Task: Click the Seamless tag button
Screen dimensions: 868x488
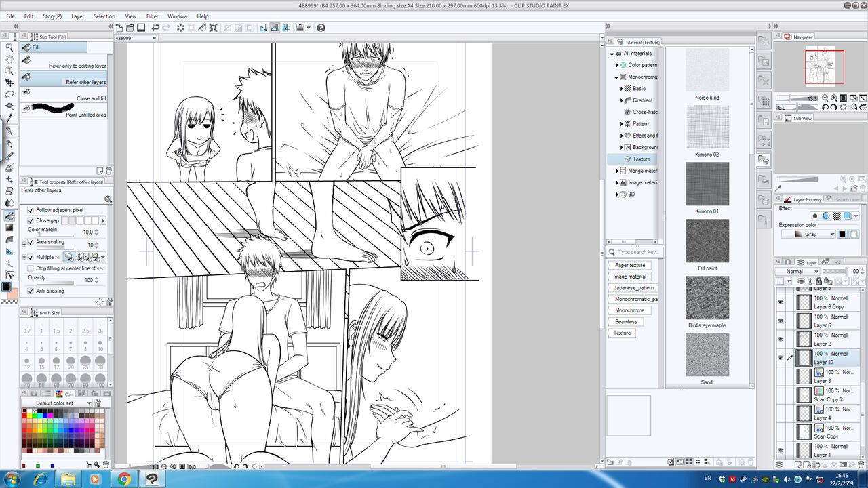Action: [x=626, y=321]
